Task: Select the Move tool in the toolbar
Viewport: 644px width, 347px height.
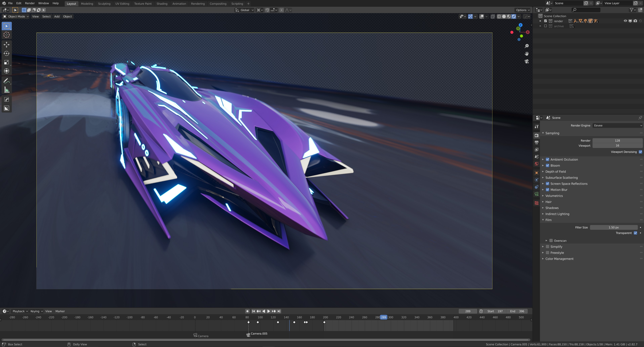Action: click(6, 45)
